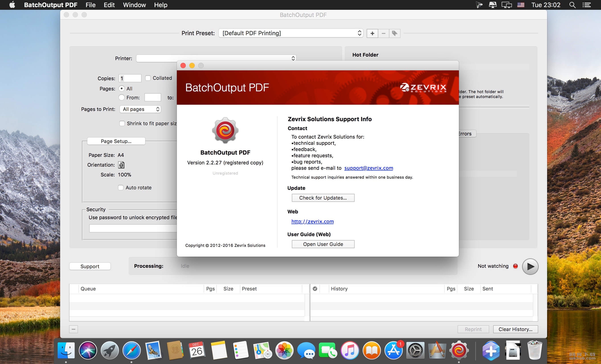Open the Apple menu
This screenshot has height=364, width=601.
point(12,5)
